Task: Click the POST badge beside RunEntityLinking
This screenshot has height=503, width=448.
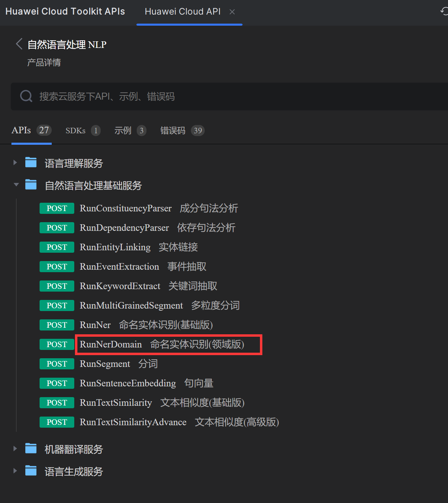Action: point(57,247)
